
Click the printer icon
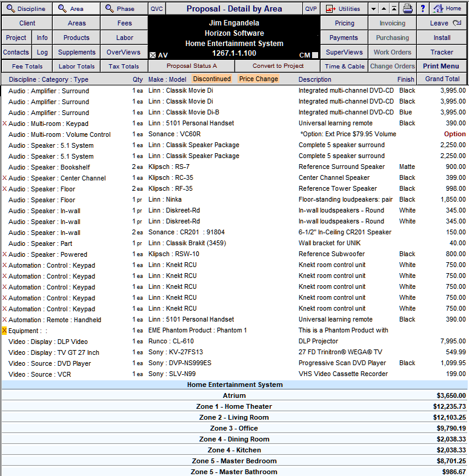408,9
